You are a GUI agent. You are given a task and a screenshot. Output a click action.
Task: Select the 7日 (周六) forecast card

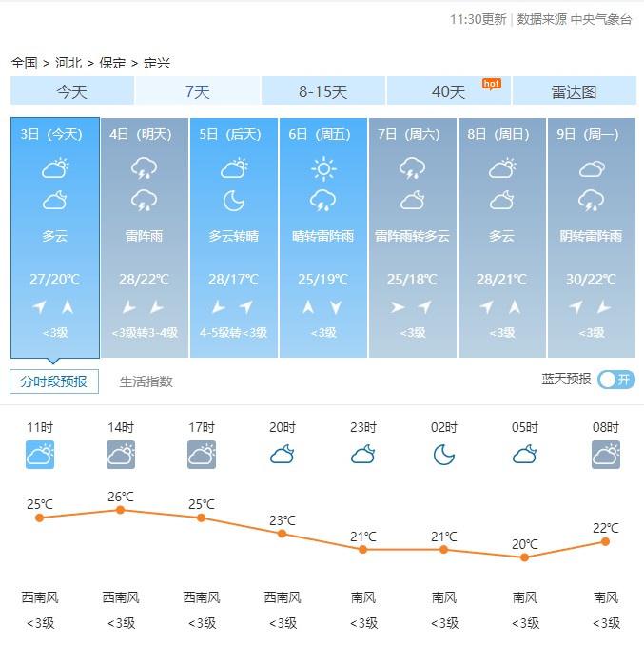click(413, 238)
